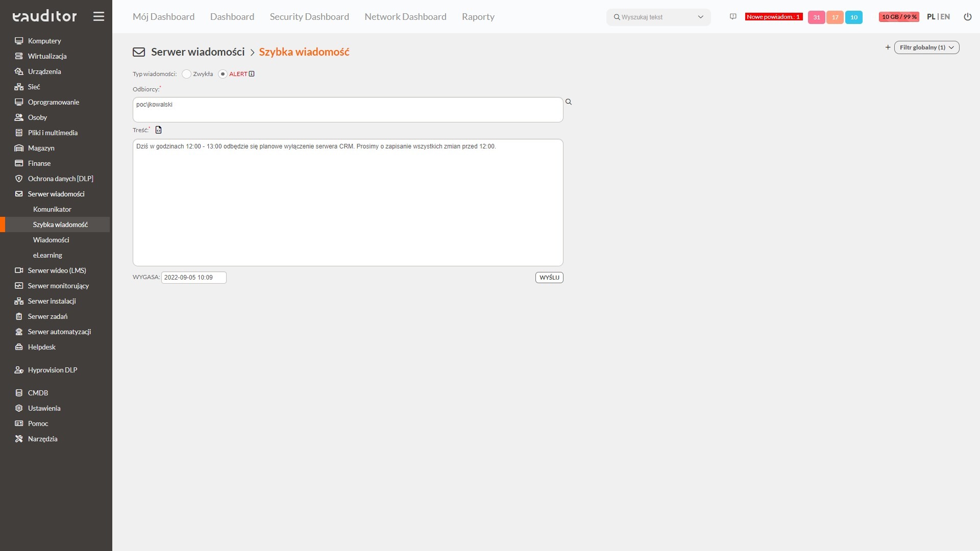Click the Wirtualizacja sidebar icon

pos(19,56)
